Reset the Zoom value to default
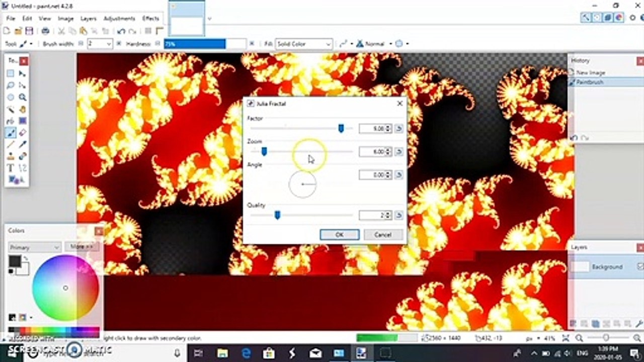 click(x=398, y=151)
